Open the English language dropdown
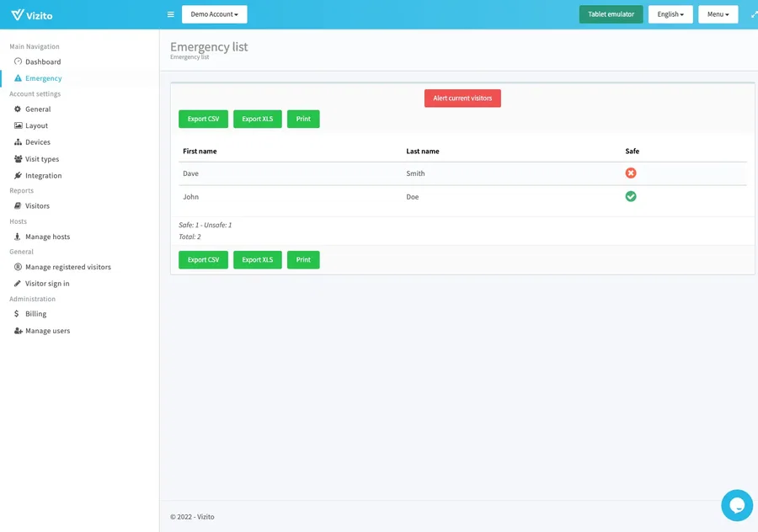 pyautogui.click(x=670, y=14)
